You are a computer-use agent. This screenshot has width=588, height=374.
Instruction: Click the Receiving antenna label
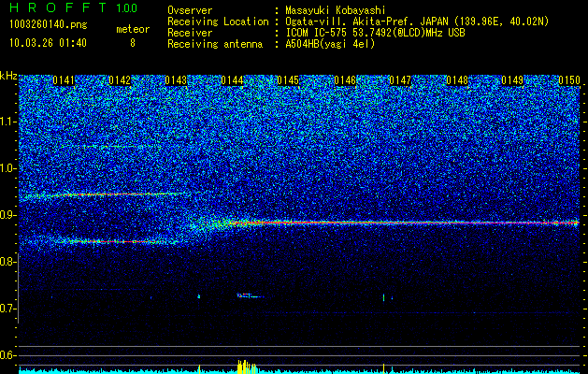[215, 44]
